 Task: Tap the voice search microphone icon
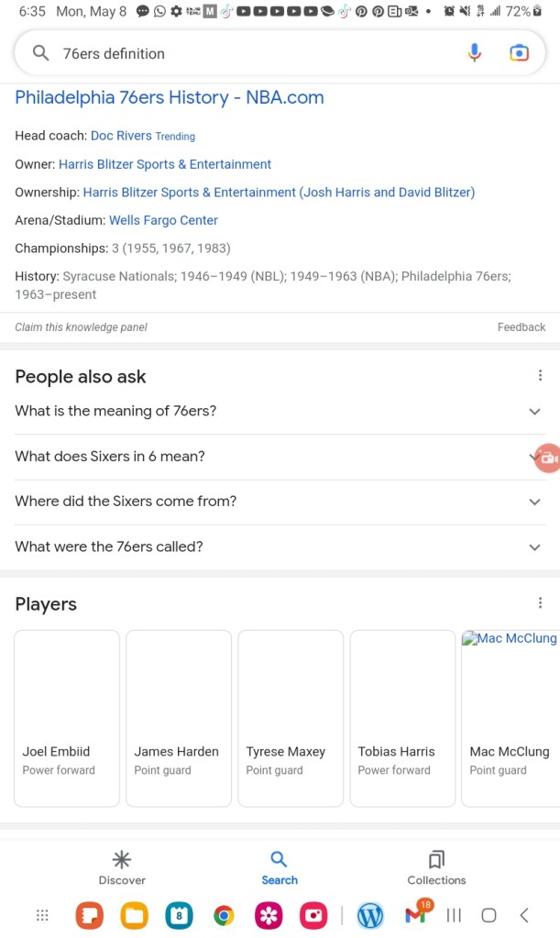click(x=474, y=53)
